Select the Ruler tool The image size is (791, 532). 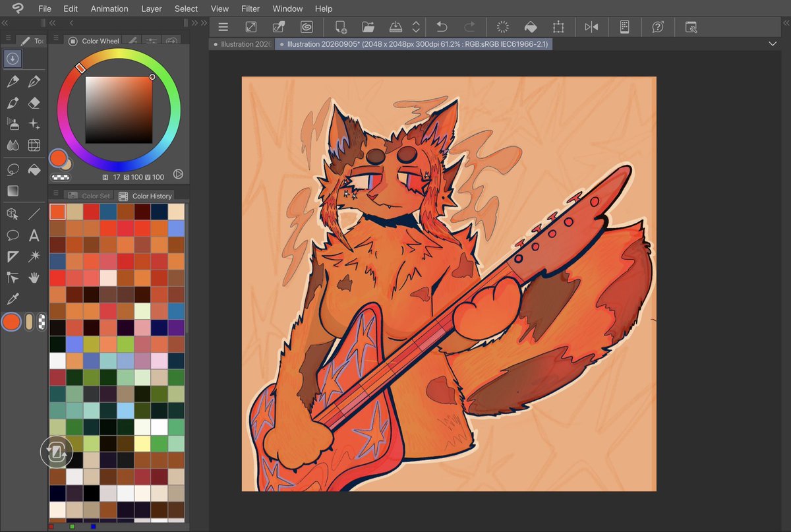[12, 256]
